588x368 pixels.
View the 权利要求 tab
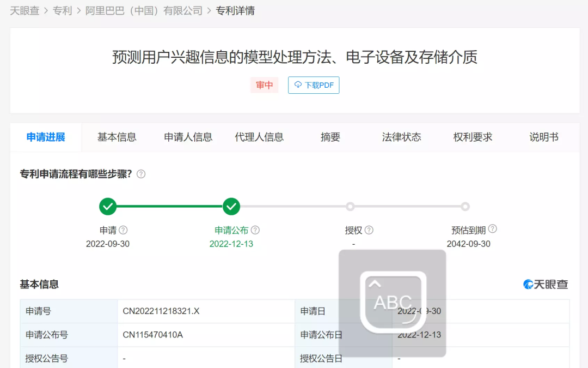[x=473, y=137]
